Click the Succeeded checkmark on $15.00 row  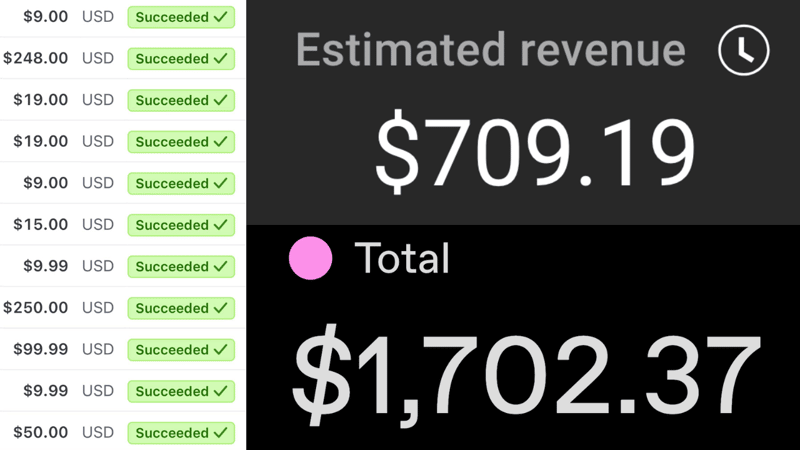click(x=221, y=225)
